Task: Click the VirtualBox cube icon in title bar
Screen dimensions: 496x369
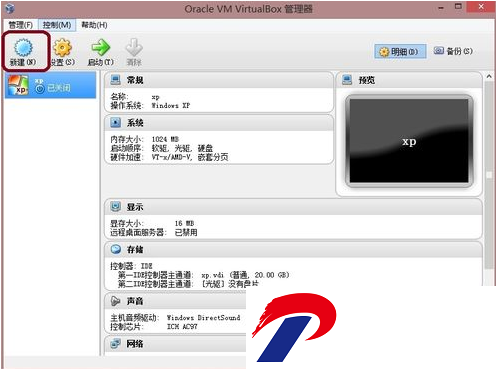Action: click(10, 8)
